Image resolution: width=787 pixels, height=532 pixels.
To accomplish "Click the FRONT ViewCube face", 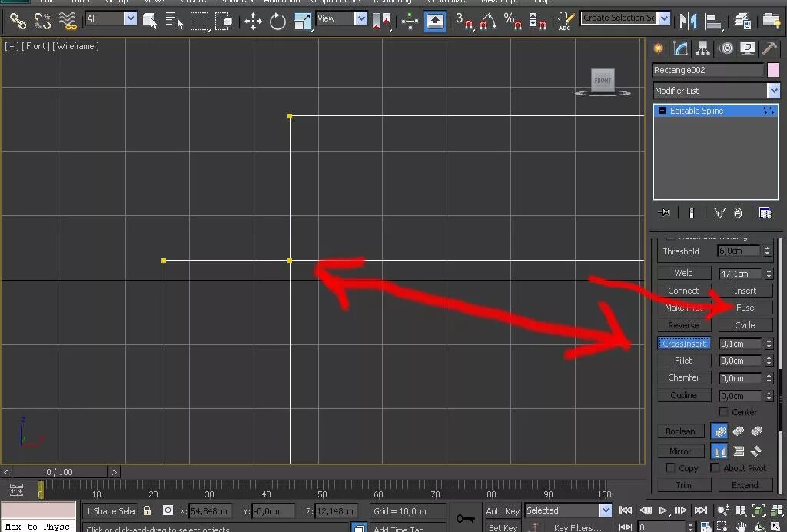I will click(603, 80).
